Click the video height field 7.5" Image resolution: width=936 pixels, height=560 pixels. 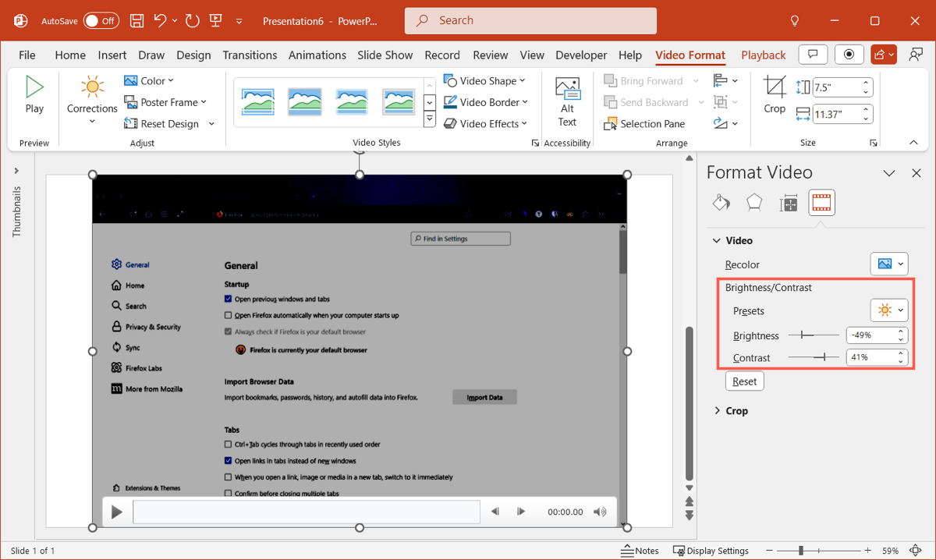836,87
